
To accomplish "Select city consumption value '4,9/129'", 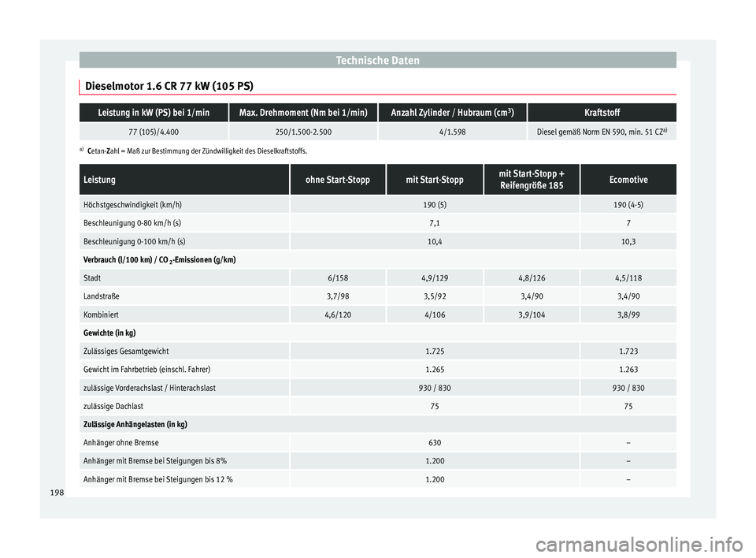I will (435, 278).
